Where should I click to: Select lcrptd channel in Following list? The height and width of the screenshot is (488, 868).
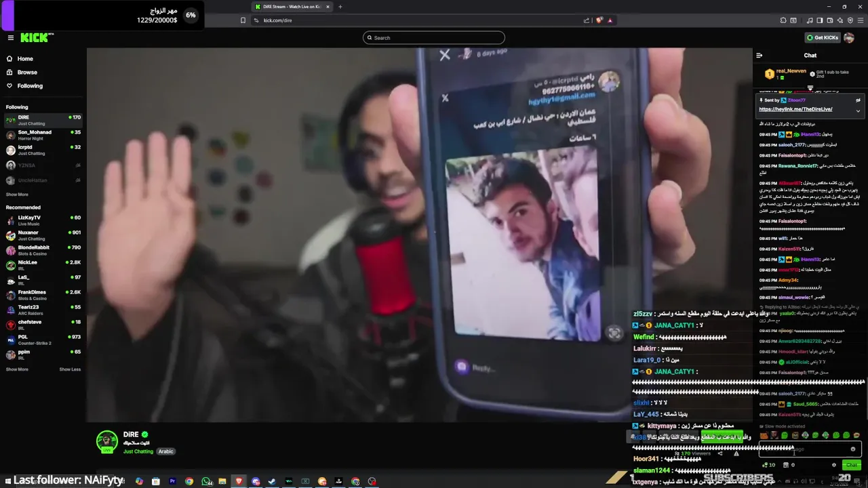(43, 150)
